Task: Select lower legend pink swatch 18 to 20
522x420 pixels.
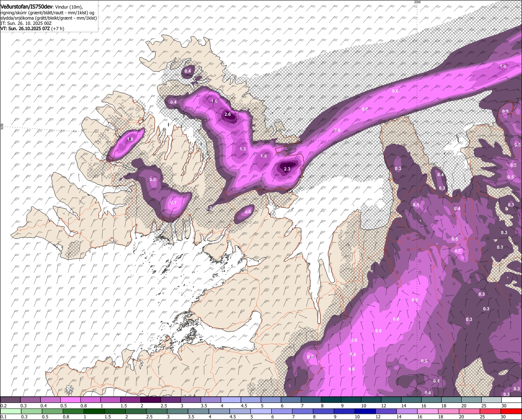Action: point(449,411)
